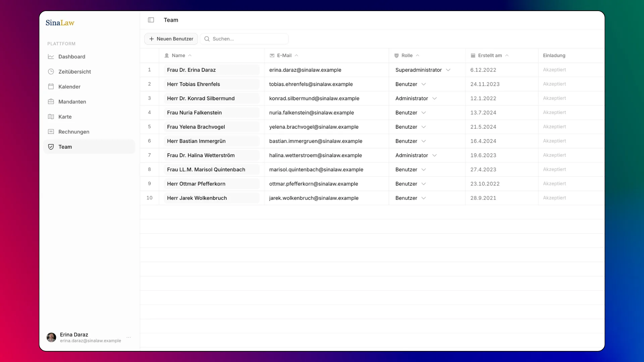Click the plus icon in Neuen Benutzer
Image resolution: width=644 pixels, height=362 pixels.
tap(152, 39)
